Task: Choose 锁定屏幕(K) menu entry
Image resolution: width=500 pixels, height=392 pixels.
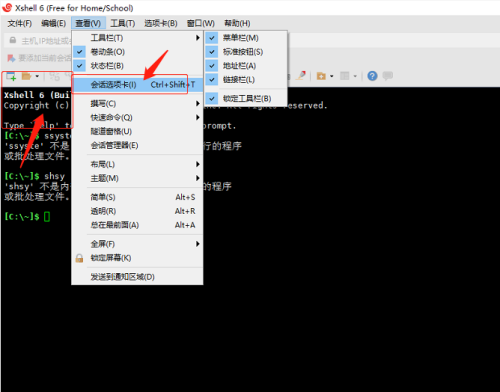Action: [x=137, y=258]
